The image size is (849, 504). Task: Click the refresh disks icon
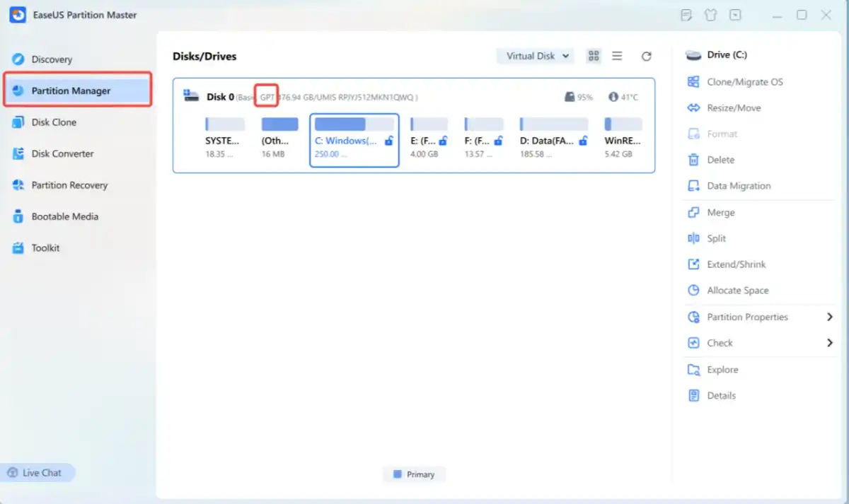click(646, 56)
